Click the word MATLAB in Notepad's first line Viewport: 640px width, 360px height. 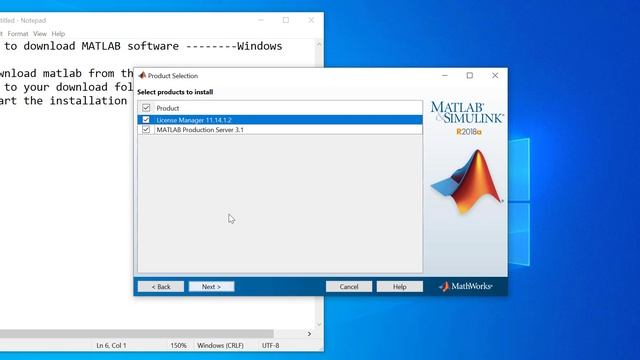coord(101,46)
